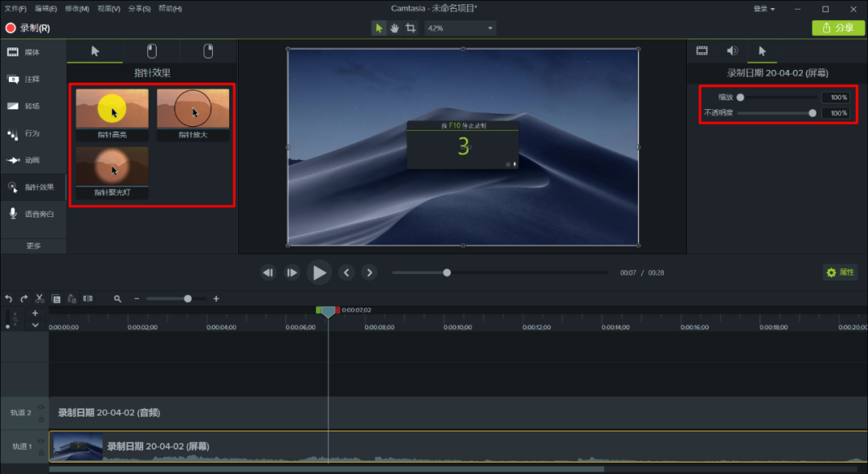Open the 动画 animations panel
Screen dimensions: 868x474
pyautogui.click(x=33, y=161)
